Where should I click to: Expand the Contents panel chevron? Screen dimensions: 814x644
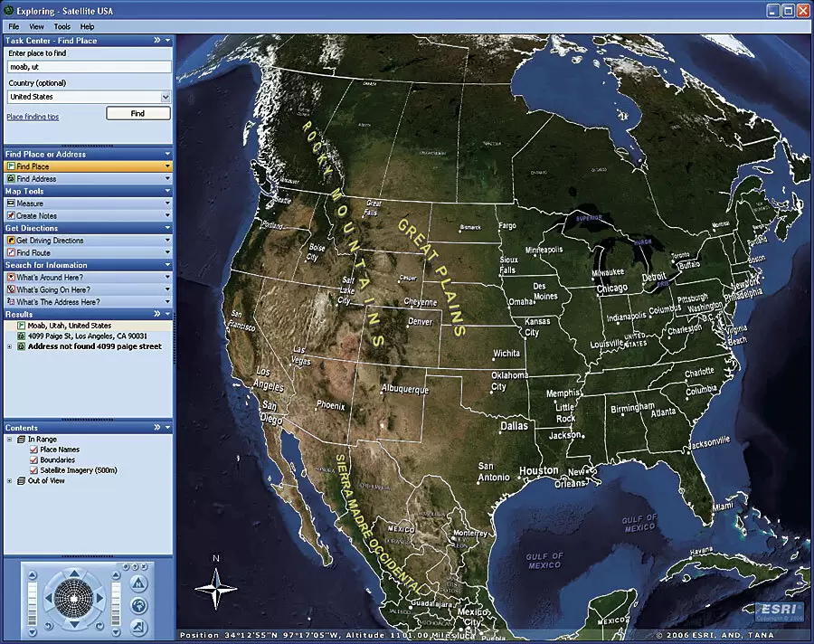(x=156, y=428)
